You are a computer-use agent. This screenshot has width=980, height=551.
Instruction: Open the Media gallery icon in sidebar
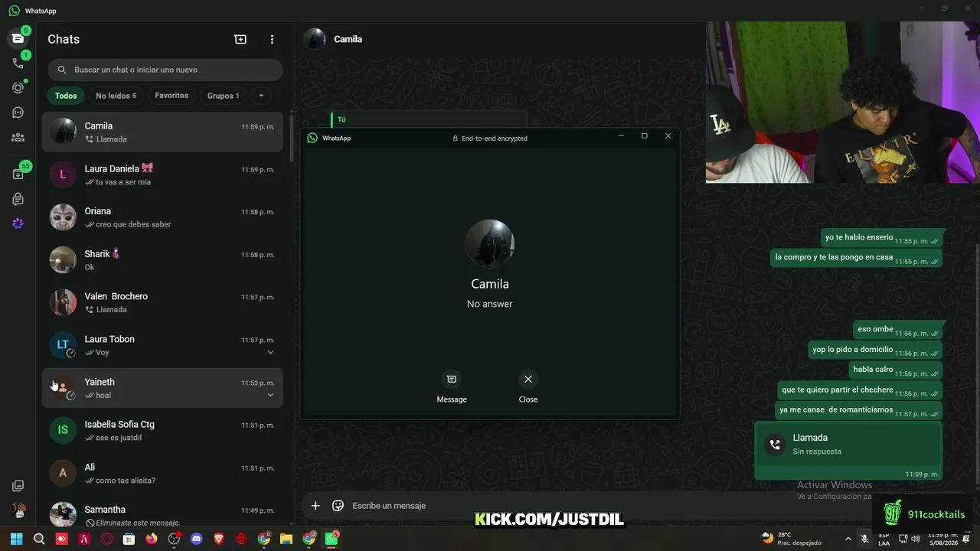click(18, 486)
